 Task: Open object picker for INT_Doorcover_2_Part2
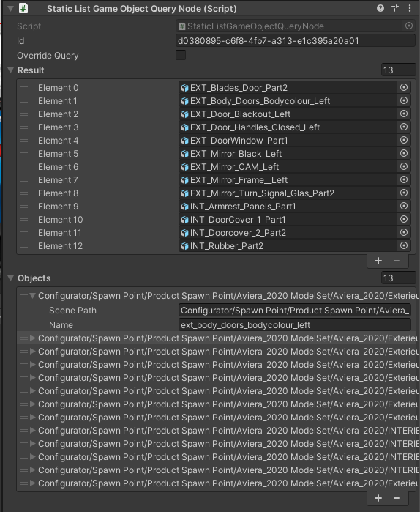(x=404, y=232)
